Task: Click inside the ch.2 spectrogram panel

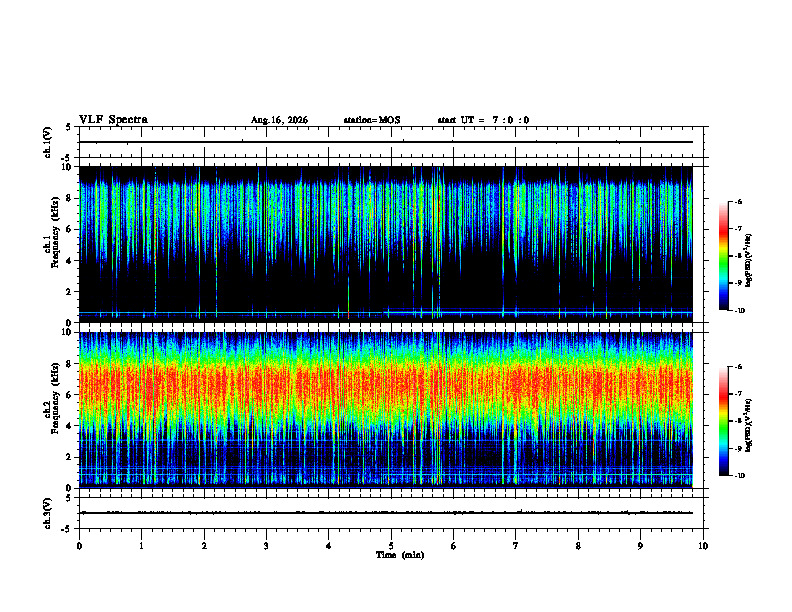Action: coord(386,410)
